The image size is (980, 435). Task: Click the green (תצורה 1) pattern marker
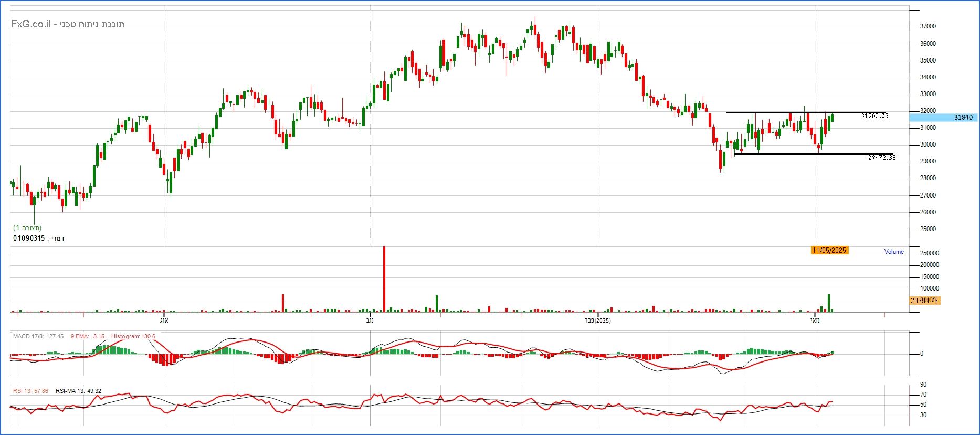(x=27, y=227)
